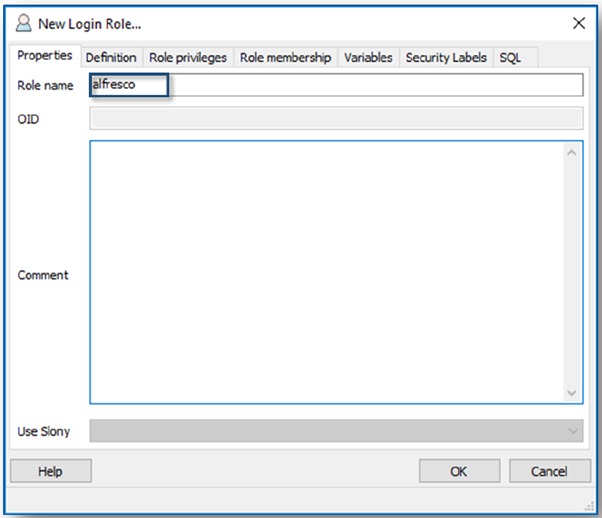Close the New Login Role dialog

[577, 23]
